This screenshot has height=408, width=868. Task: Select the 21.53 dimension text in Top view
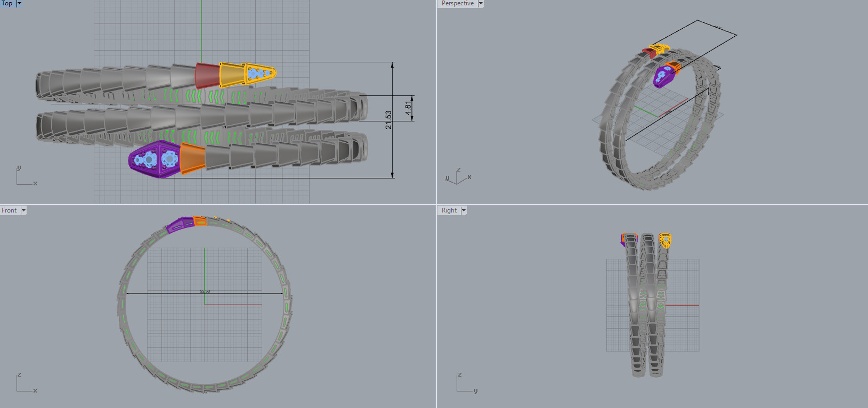point(388,120)
